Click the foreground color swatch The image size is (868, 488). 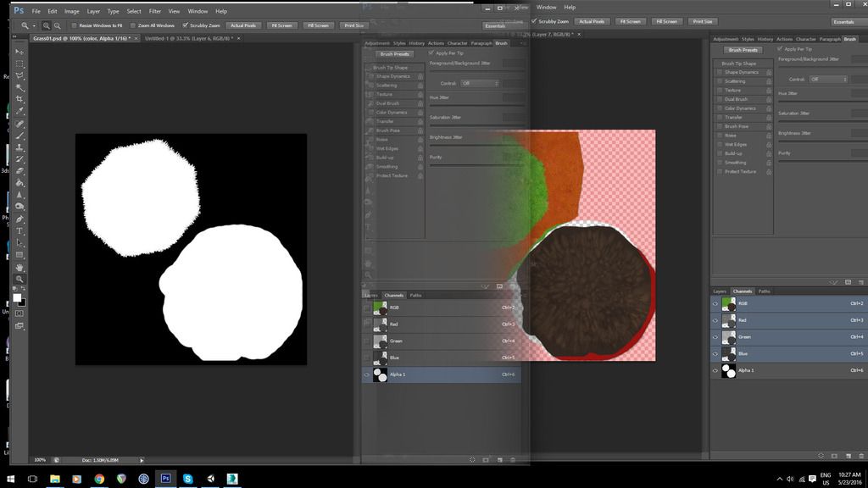(x=16, y=297)
